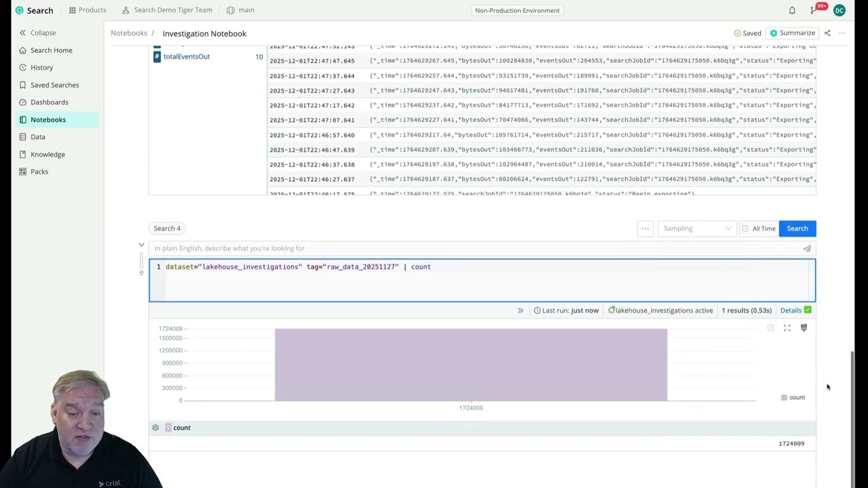Click the number type icon beside totalEventsOut
This screenshot has width=868, height=488.
pyautogui.click(x=157, y=56)
